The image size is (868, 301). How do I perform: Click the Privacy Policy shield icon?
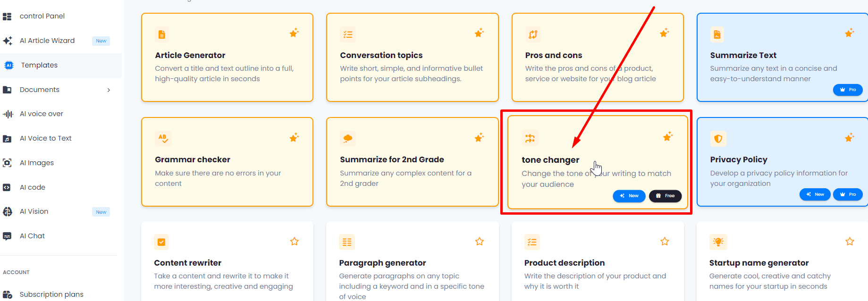(718, 139)
